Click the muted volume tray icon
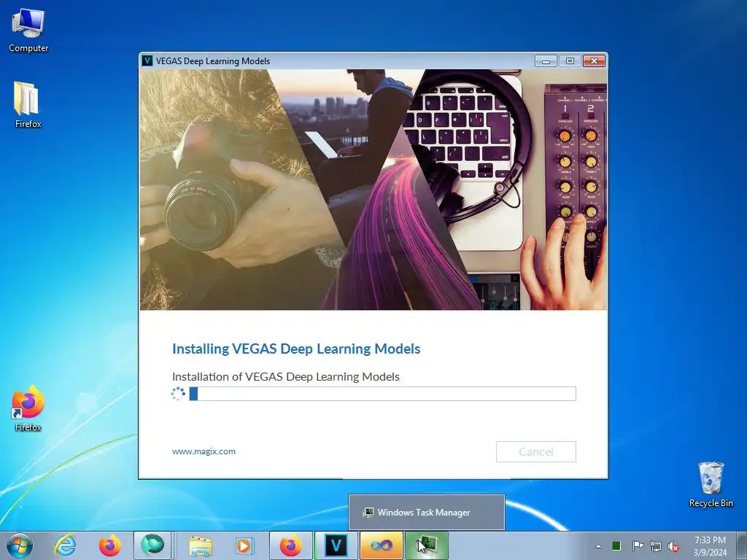Image resolution: width=747 pixels, height=560 pixels. point(673,546)
